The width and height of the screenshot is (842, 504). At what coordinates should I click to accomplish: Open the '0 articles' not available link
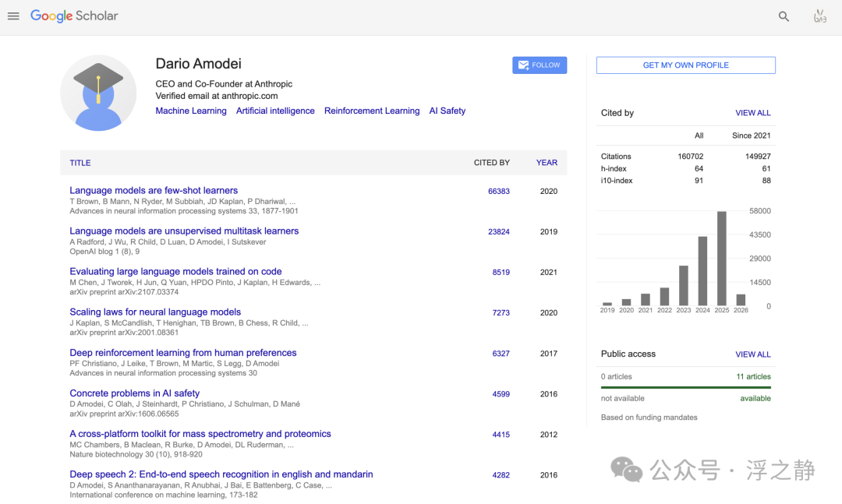pyautogui.click(x=617, y=376)
